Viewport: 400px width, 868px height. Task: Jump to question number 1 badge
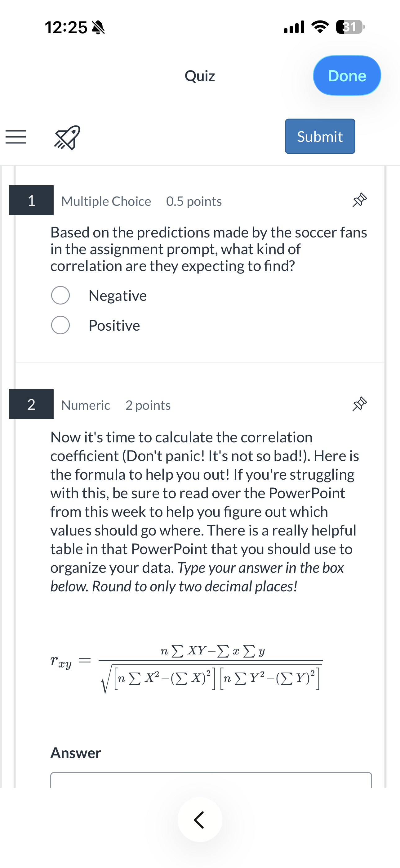pyautogui.click(x=31, y=200)
